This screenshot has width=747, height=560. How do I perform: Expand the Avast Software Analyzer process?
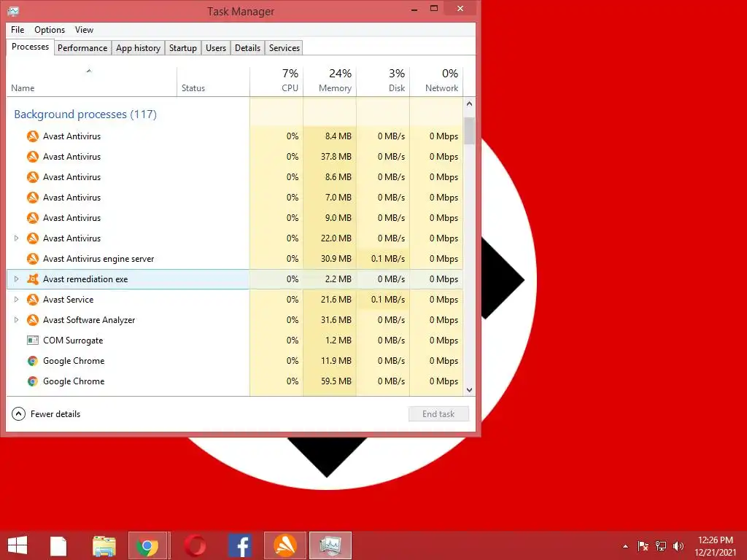16,320
